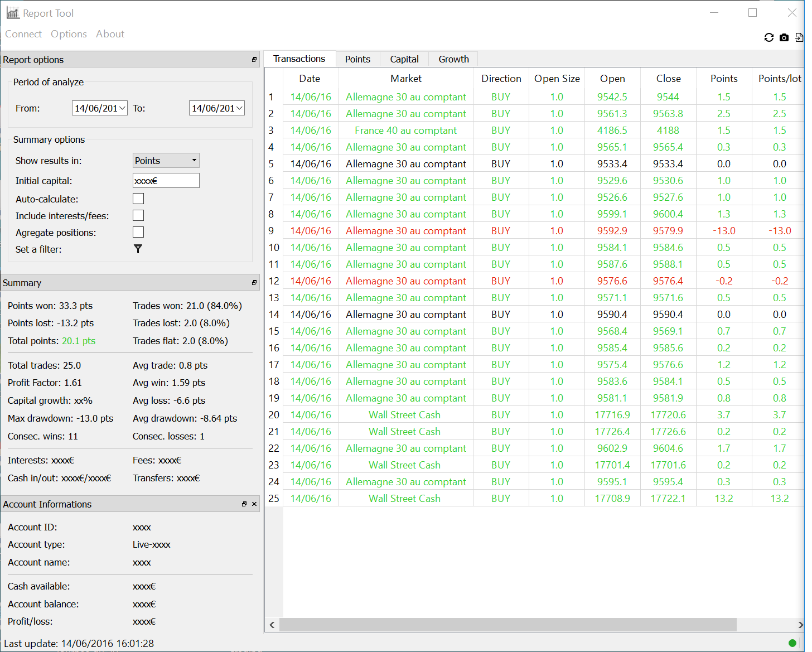Image resolution: width=812 pixels, height=652 pixels.
Task: Take a screenshot with the camera icon
Action: click(784, 37)
